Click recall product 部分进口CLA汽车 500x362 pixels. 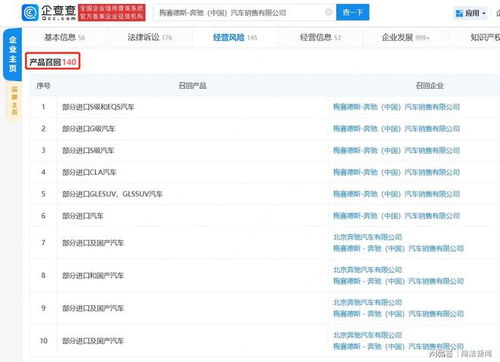(89, 172)
